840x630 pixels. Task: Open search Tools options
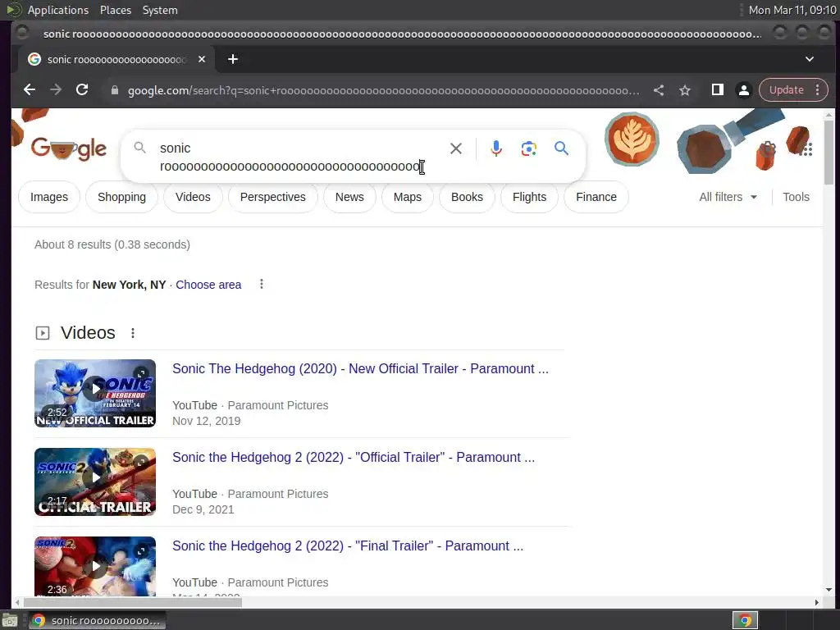click(796, 197)
